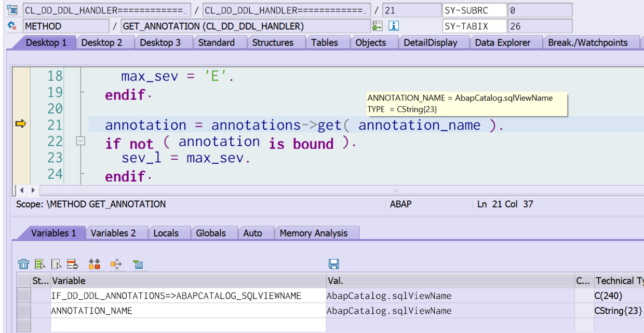Collapse the if block at line 22
644x333 pixels.
point(81,141)
